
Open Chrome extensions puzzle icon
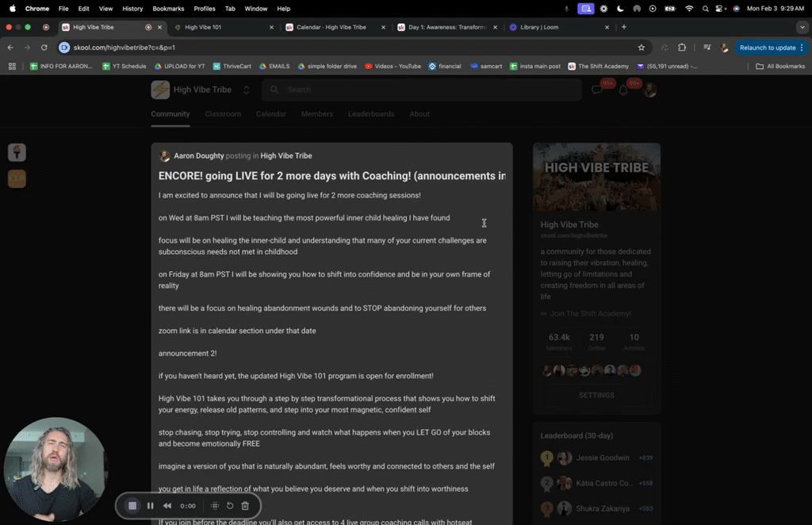pos(682,48)
